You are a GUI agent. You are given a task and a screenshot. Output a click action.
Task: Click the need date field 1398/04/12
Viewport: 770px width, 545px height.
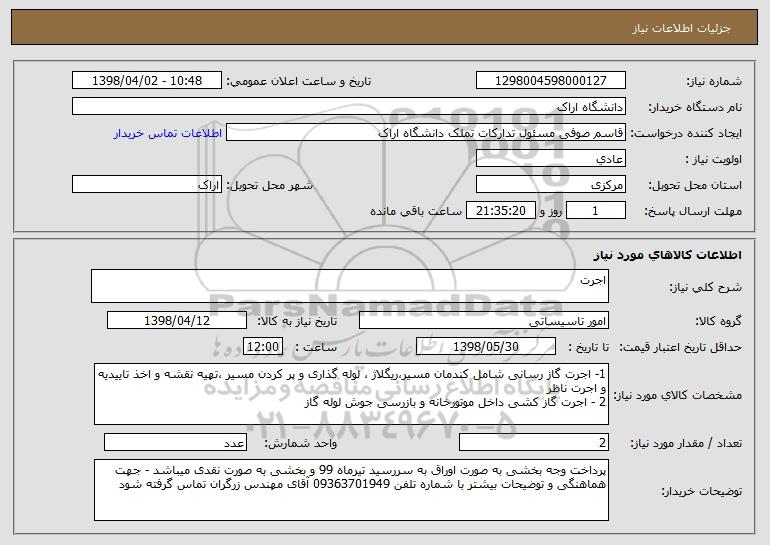[x=177, y=320]
